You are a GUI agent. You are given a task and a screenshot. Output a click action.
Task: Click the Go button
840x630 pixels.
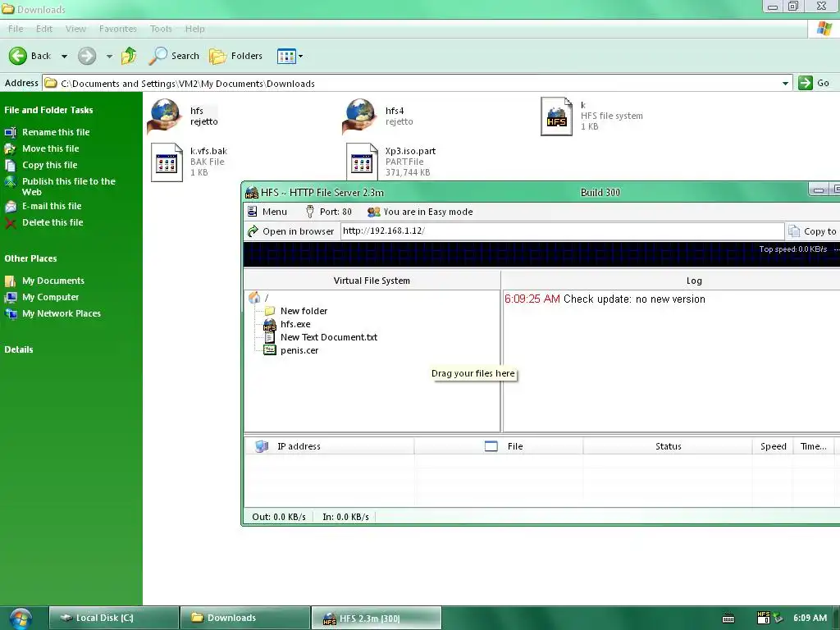pyautogui.click(x=814, y=83)
